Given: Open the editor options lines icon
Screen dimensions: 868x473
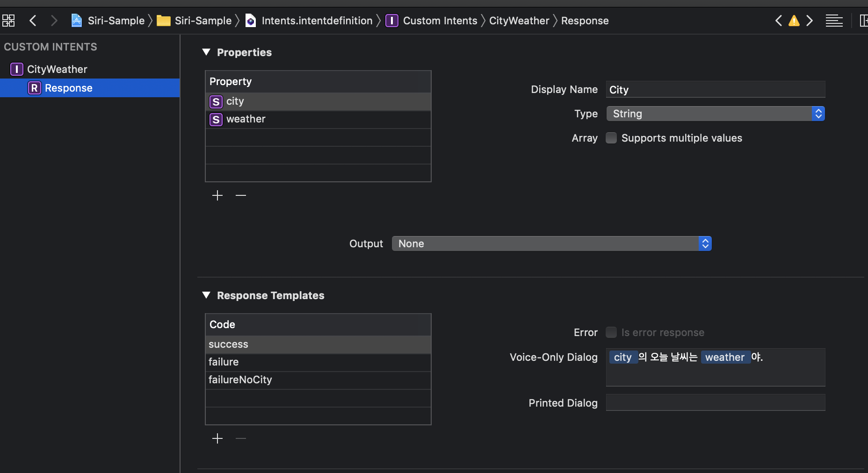Looking at the screenshot, I should 834,21.
